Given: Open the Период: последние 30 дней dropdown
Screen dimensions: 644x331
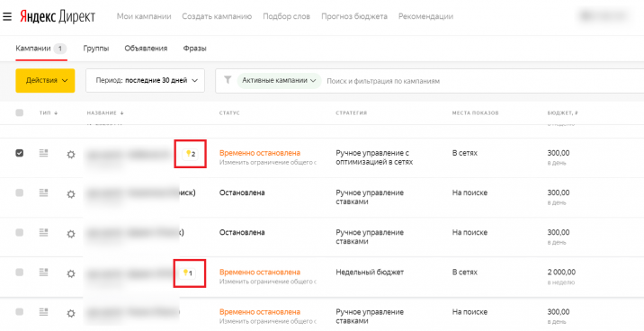Looking at the screenshot, I should (x=145, y=80).
